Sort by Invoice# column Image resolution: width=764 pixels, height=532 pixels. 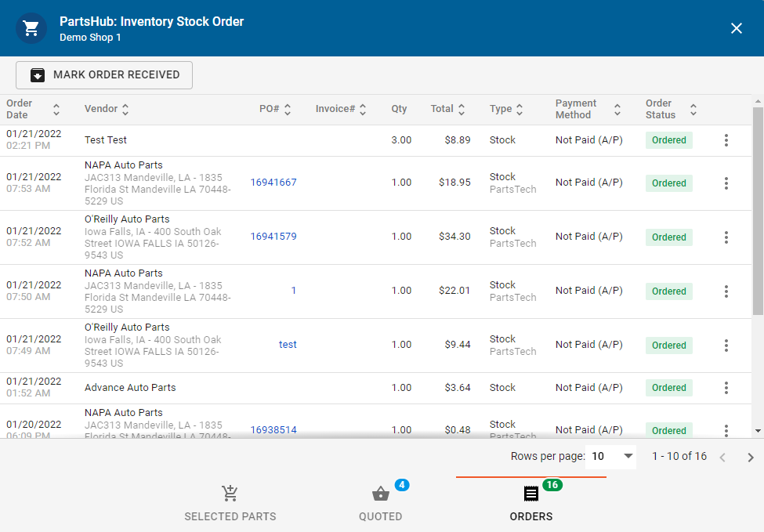[x=341, y=109]
